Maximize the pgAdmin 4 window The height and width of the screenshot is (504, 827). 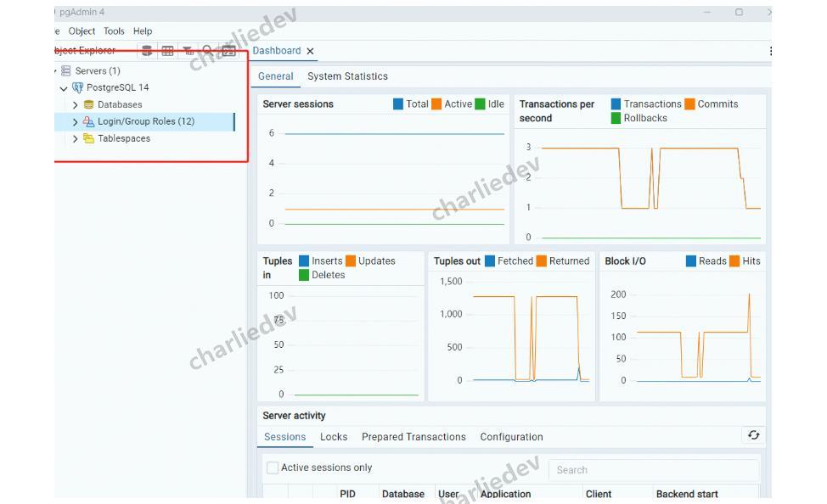click(x=739, y=12)
